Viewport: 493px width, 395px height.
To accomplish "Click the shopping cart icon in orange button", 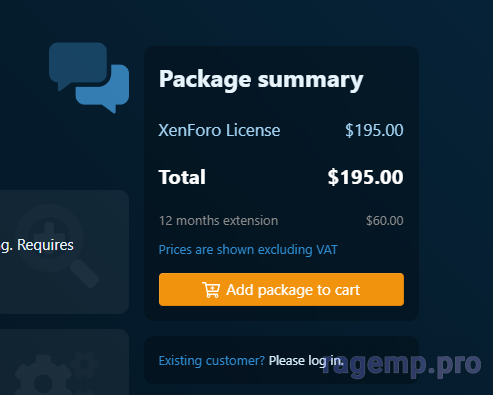I will tap(211, 290).
